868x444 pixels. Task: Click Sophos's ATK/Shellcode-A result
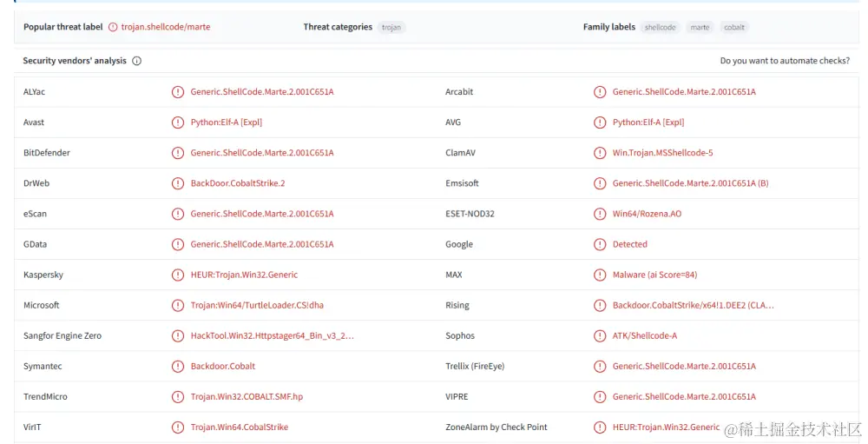coord(645,336)
